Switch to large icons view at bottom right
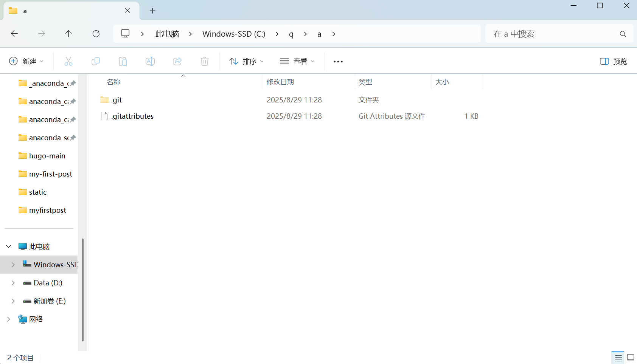The height and width of the screenshot is (364, 637). click(630, 357)
